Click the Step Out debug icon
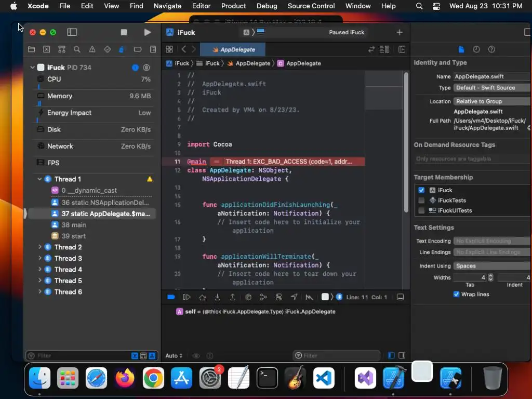The height and width of the screenshot is (399, 532). tap(232, 297)
